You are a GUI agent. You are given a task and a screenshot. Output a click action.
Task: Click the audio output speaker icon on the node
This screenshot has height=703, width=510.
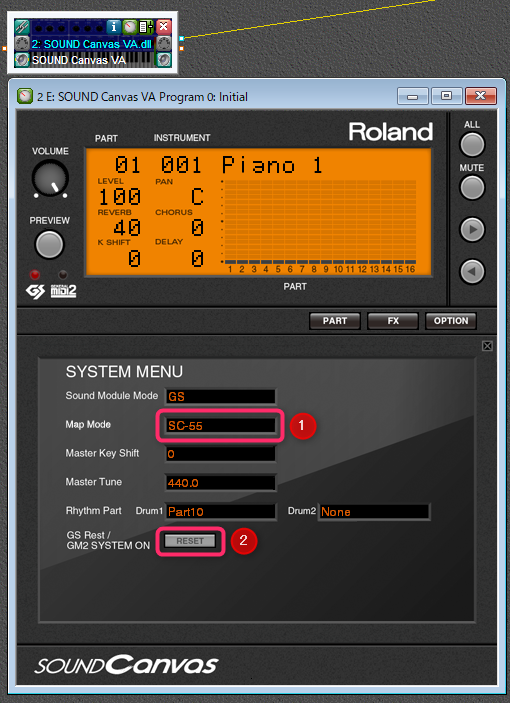(164, 60)
